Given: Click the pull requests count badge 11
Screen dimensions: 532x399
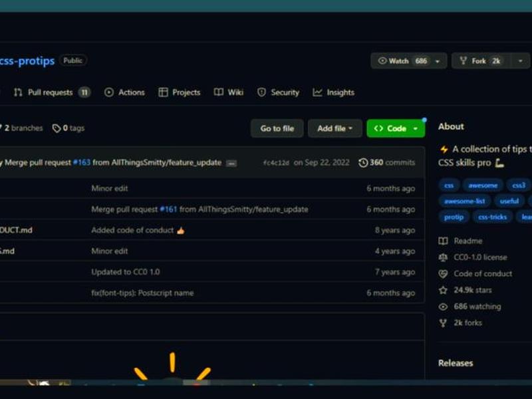Looking at the screenshot, I should [84, 92].
